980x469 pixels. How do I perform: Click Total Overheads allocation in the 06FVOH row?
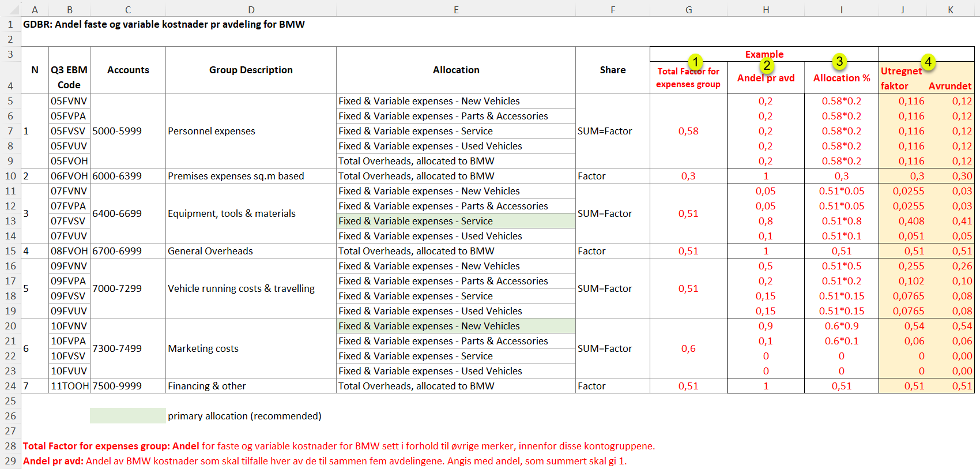[x=456, y=176]
